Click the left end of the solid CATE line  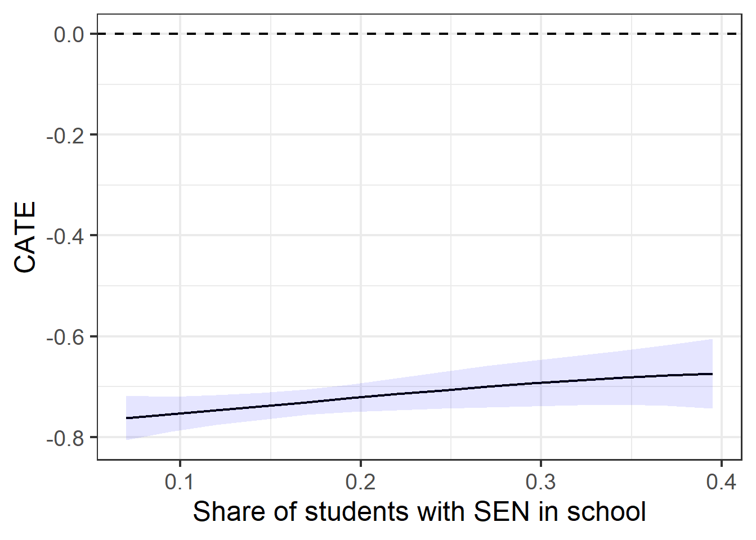pos(127,418)
